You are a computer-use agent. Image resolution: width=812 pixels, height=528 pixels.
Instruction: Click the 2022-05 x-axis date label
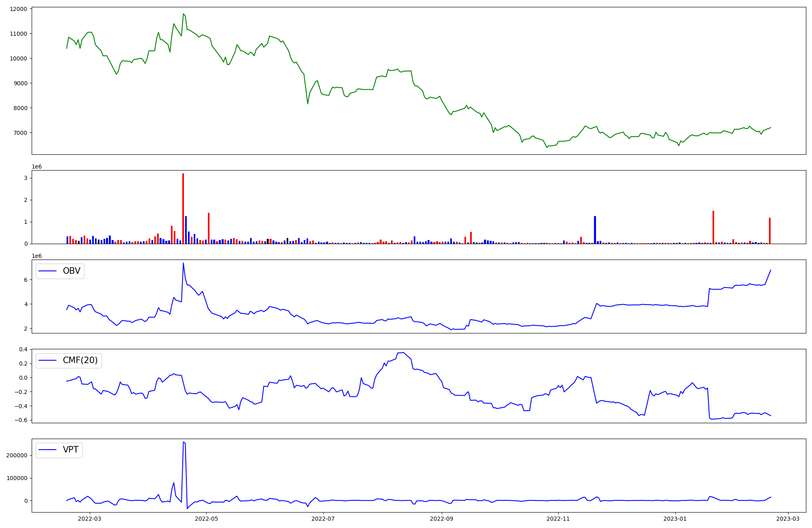(x=206, y=519)
